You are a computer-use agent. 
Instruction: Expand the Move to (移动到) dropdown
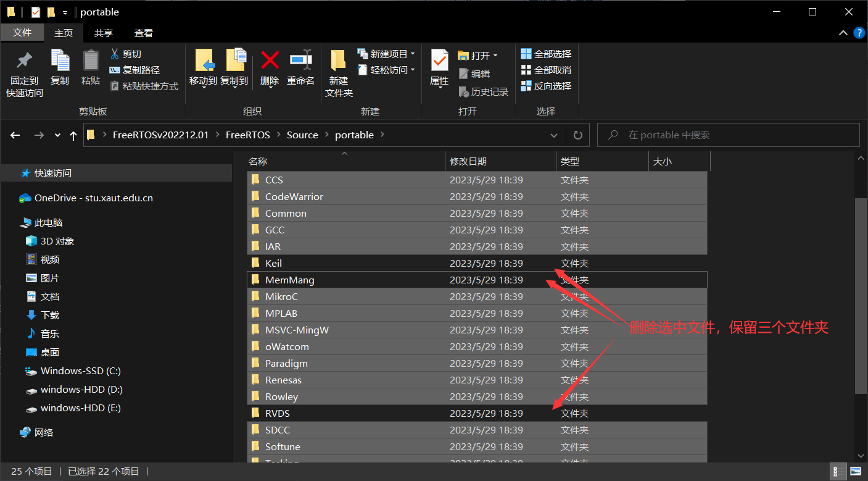203,87
